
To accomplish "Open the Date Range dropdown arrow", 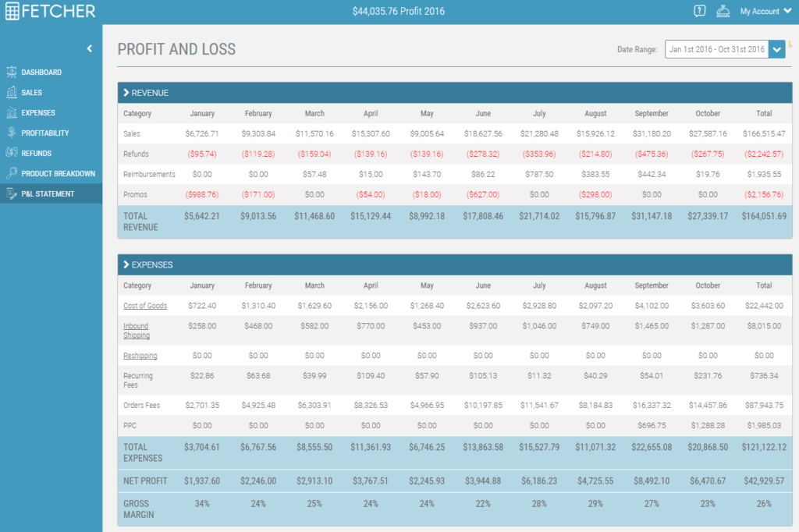I will coord(776,49).
